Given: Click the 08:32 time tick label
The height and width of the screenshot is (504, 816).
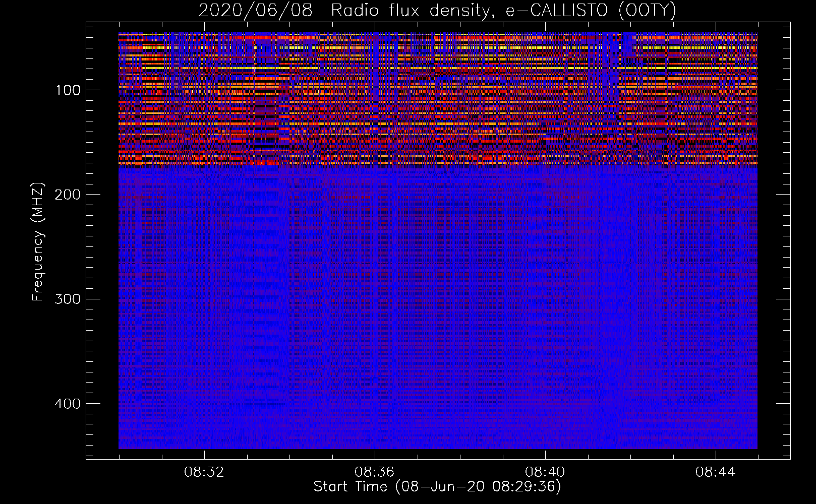Looking at the screenshot, I should coord(204,472).
